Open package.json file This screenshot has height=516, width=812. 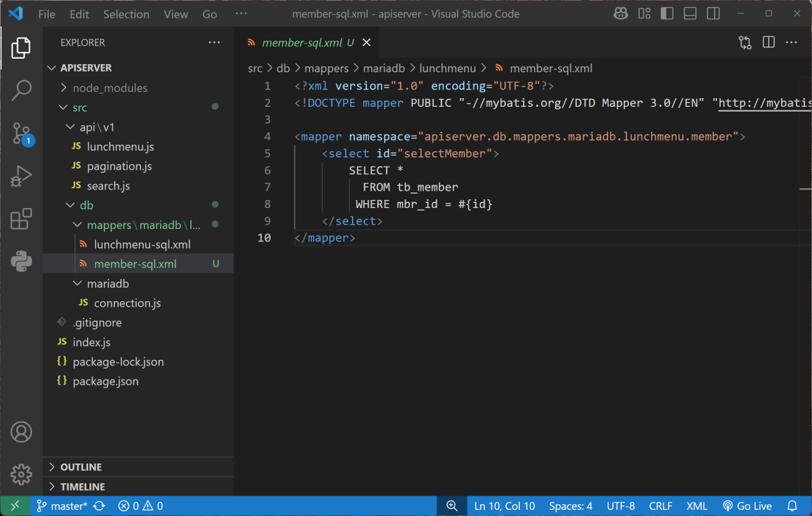pos(138,381)
